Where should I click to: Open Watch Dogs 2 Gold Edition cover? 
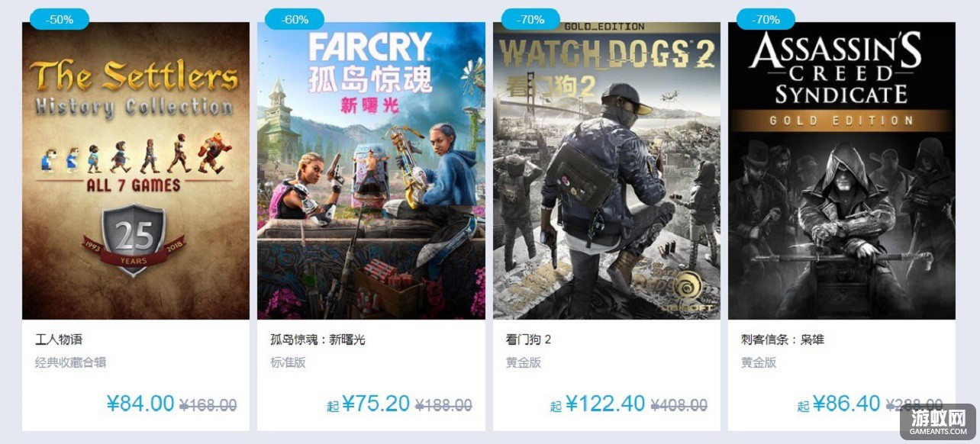pyautogui.click(x=606, y=170)
